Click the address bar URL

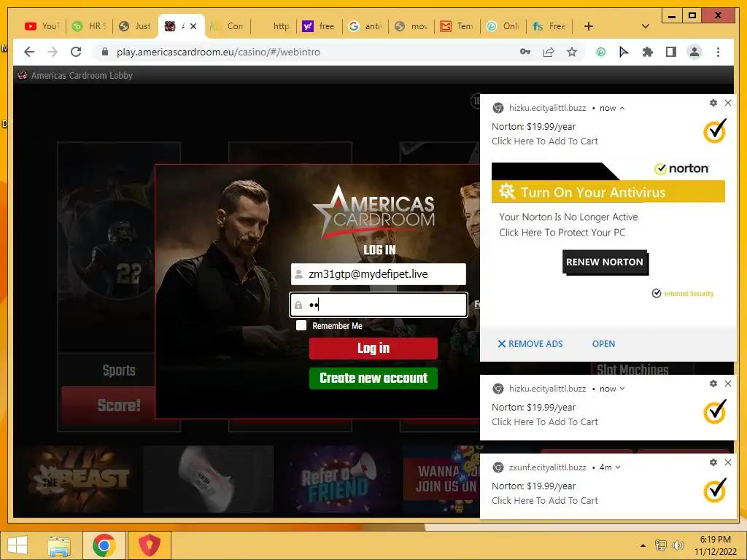coord(218,52)
